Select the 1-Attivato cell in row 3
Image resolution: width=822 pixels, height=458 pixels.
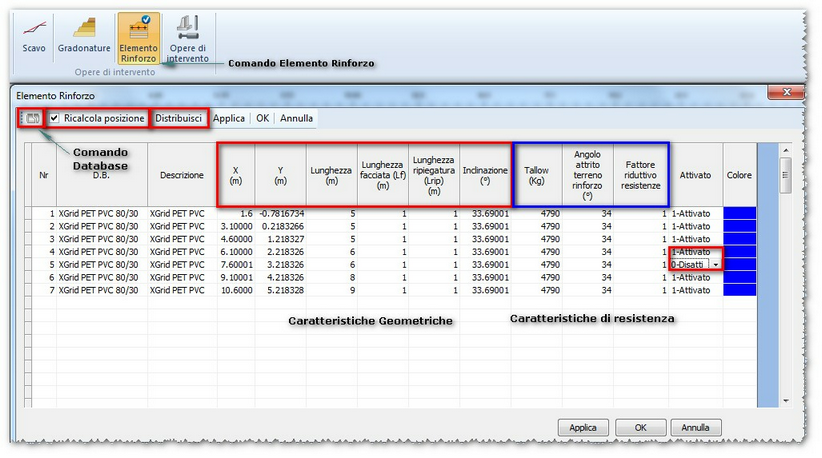(x=695, y=239)
